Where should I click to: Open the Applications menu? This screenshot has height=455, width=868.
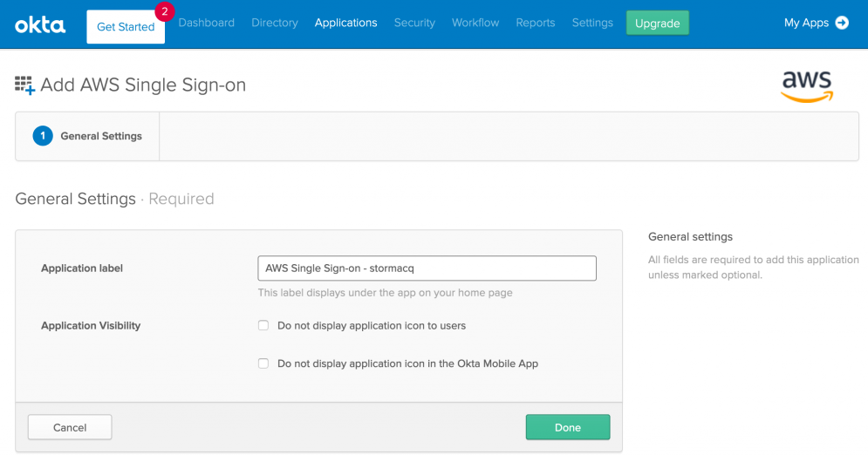(346, 23)
